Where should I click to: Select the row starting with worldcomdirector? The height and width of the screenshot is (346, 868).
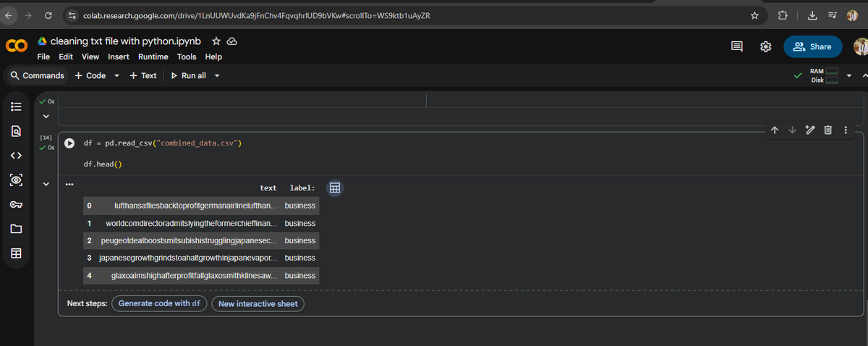(201, 223)
